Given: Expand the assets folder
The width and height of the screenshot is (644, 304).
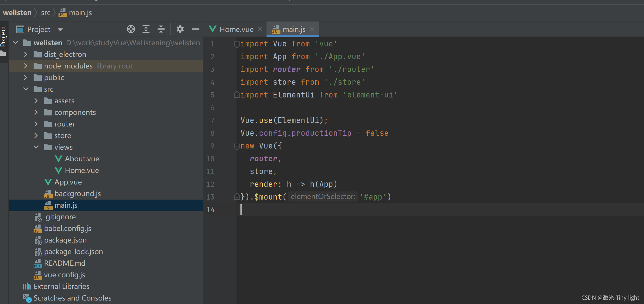Looking at the screenshot, I should click(36, 101).
